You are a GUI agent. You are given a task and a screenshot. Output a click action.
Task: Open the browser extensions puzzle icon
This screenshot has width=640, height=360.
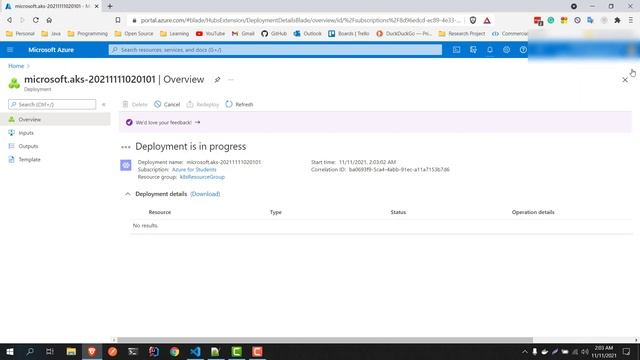[x=617, y=20]
